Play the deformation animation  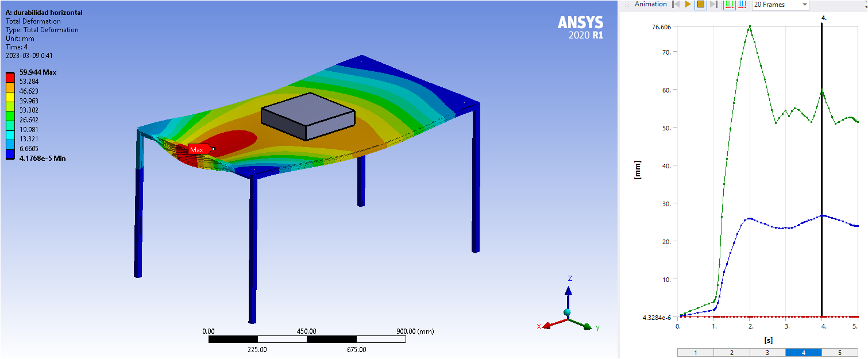click(x=688, y=5)
